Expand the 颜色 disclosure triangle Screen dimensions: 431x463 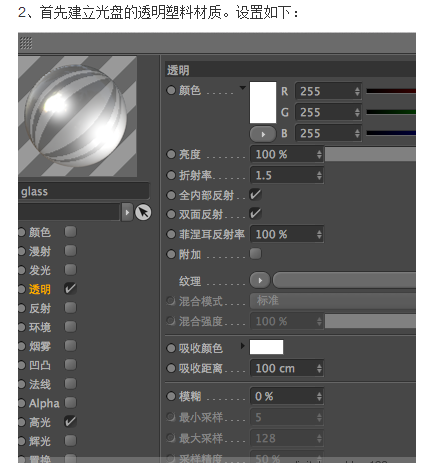[243, 88]
